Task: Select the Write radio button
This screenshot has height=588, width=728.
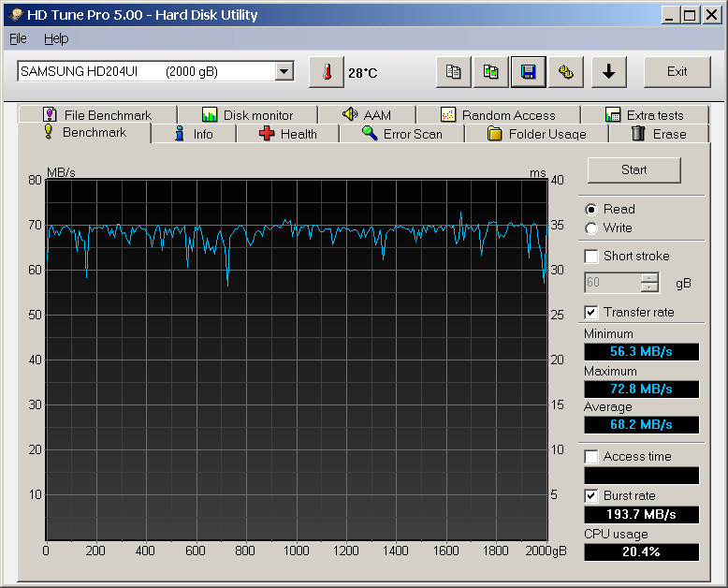Action: pos(591,228)
